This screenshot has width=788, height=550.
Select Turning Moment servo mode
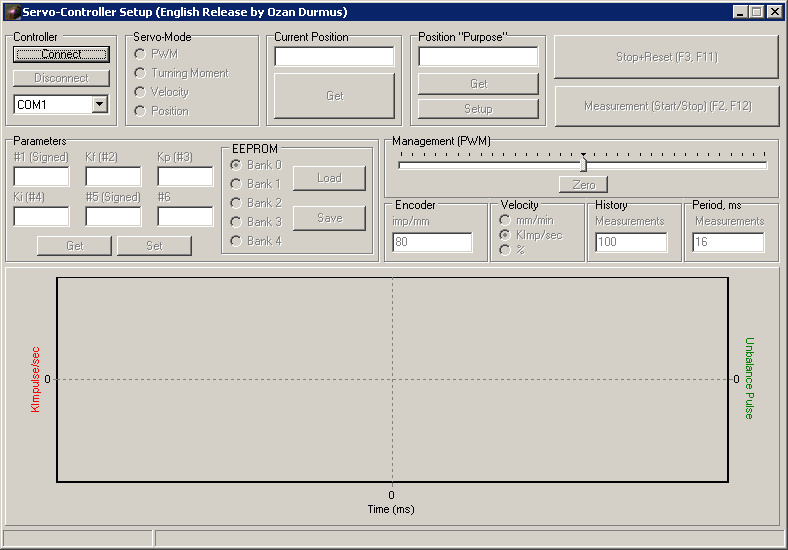(140, 73)
